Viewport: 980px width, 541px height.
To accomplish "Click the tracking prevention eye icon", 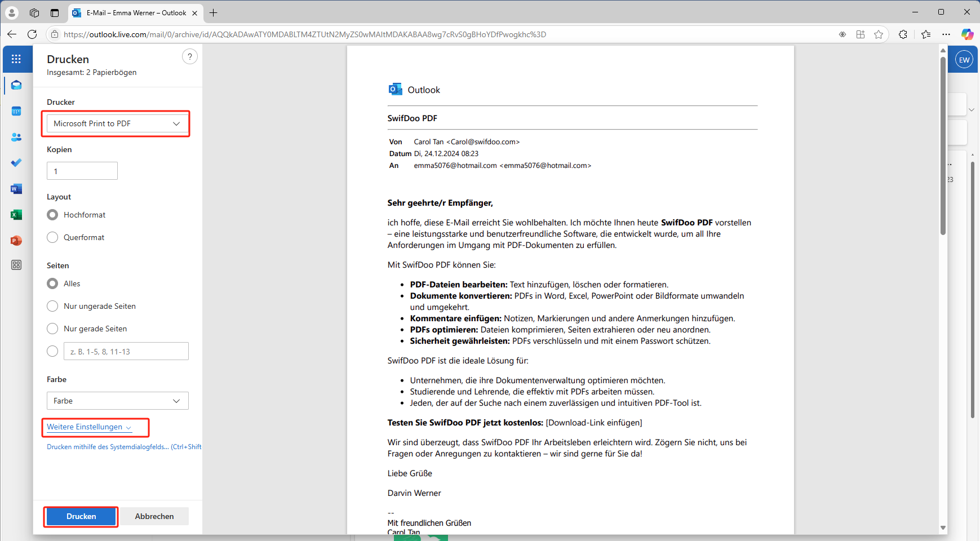I will (842, 34).
